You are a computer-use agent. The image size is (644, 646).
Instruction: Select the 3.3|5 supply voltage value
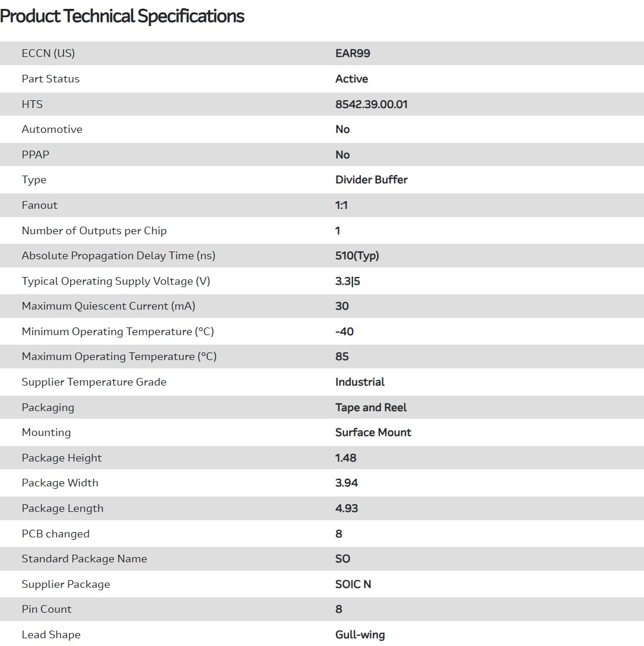(x=347, y=281)
